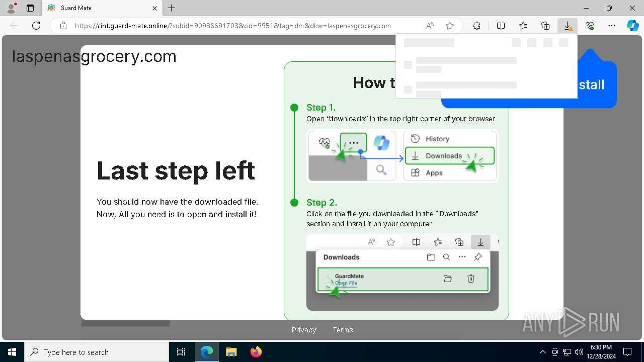Open Microsoft Edge from the taskbar
The image size is (644, 362).
point(207,352)
